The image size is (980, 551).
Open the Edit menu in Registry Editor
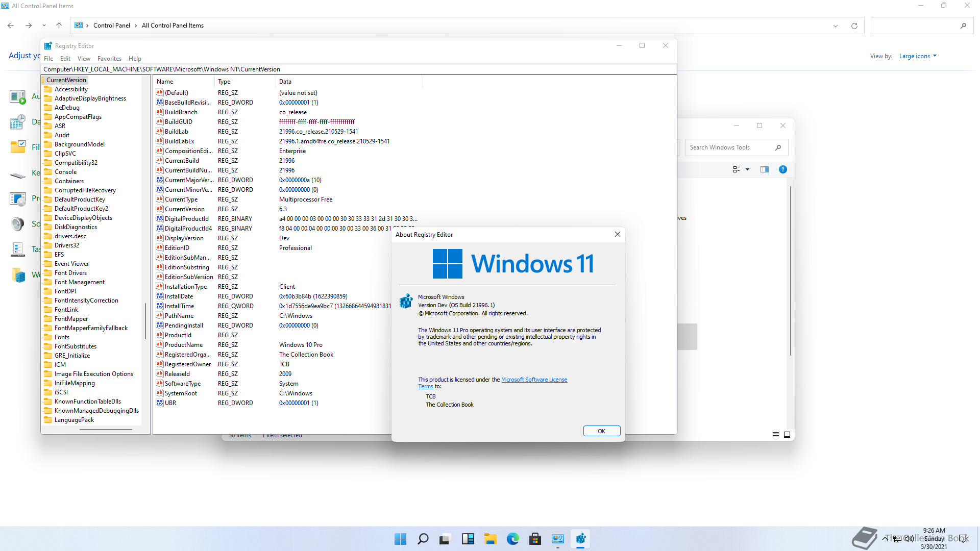coord(65,59)
